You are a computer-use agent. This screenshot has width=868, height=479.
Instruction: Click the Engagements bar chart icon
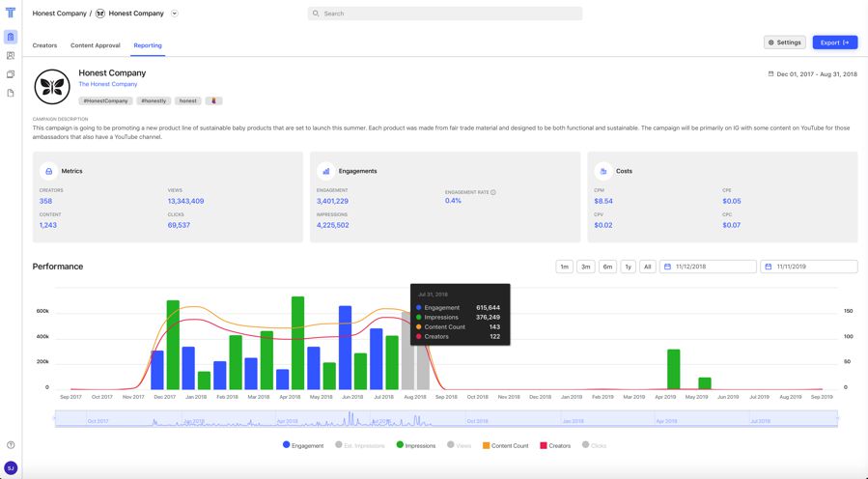326,171
